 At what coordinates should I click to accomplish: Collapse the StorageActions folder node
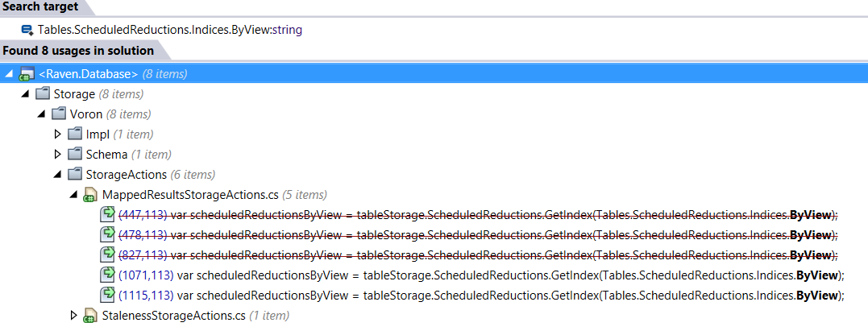point(57,175)
